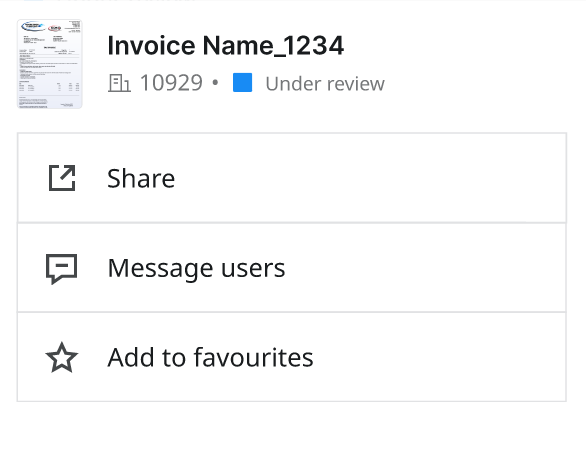The height and width of the screenshot is (460, 586).
Task: Click the Under review status text
Action: click(325, 84)
